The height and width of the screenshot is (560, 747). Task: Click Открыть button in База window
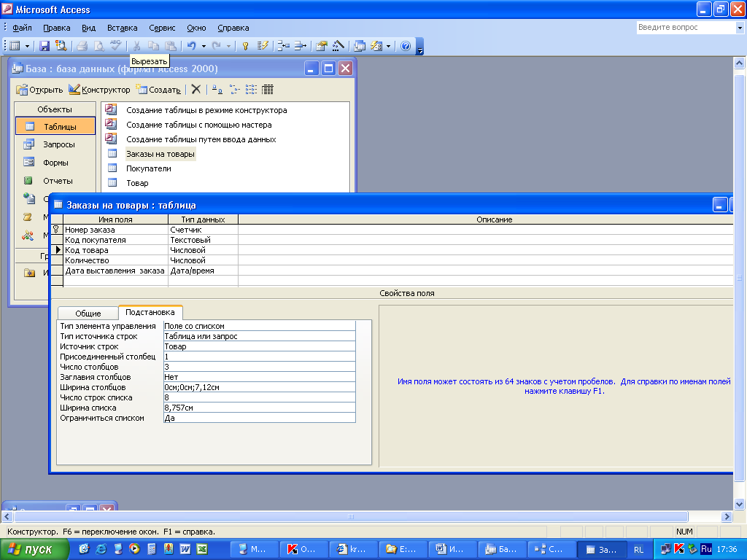coord(39,90)
